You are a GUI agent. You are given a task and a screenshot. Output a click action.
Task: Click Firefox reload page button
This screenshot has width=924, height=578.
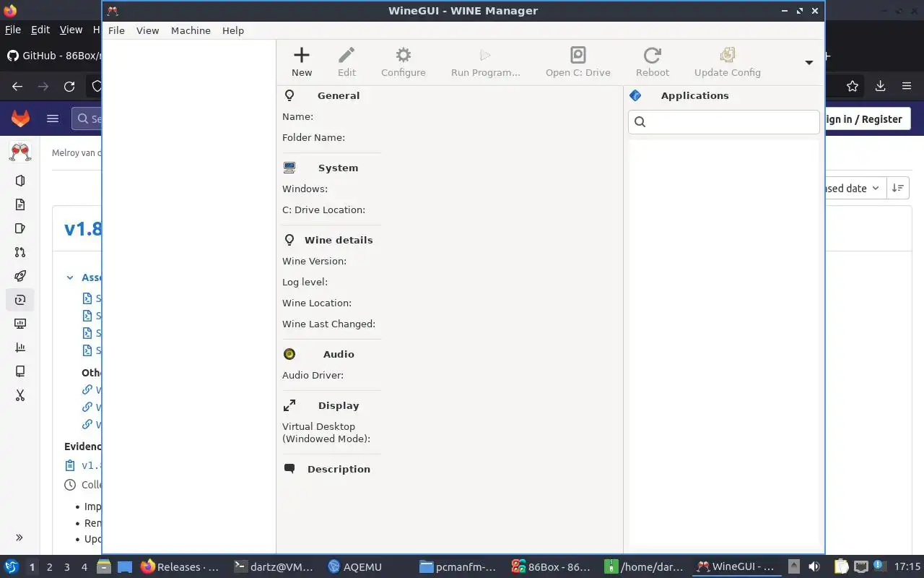tap(69, 86)
